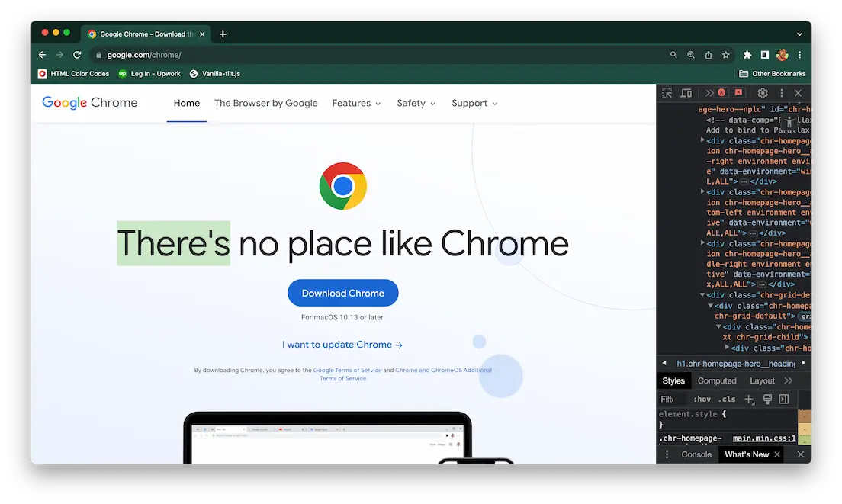Select the inspect element tool in DevTools
The image size is (842, 504).
[x=667, y=93]
